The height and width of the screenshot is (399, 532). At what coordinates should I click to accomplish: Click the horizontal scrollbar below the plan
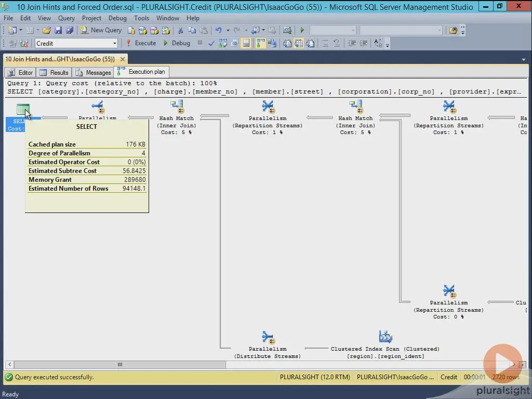click(119, 365)
